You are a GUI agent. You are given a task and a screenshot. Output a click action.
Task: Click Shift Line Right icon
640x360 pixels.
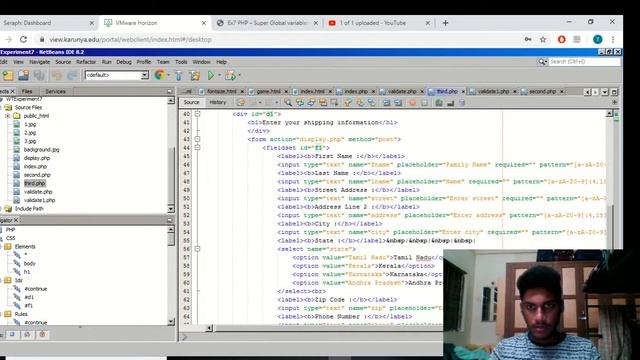tap(398, 102)
